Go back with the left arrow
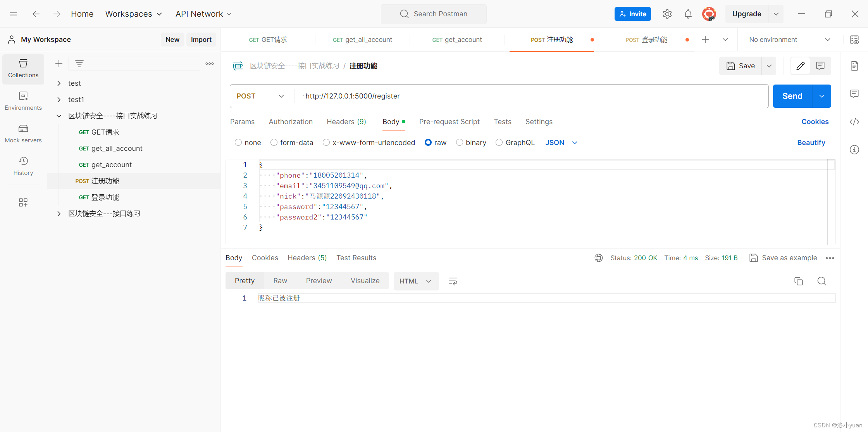 tap(36, 14)
